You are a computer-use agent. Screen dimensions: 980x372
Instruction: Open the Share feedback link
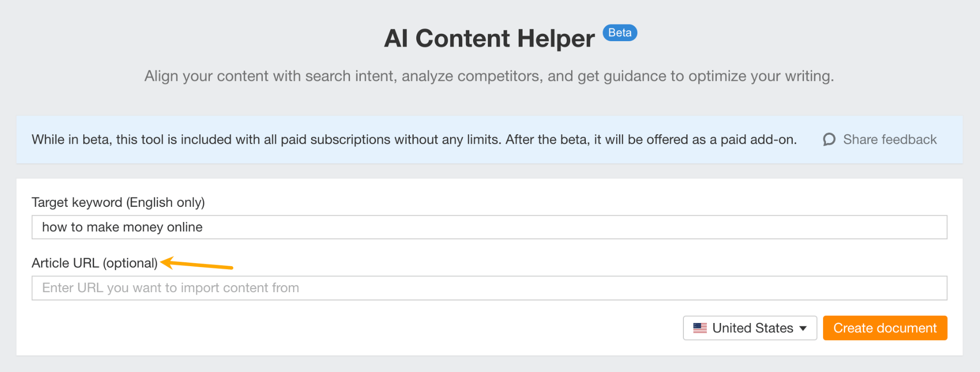click(889, 140)
